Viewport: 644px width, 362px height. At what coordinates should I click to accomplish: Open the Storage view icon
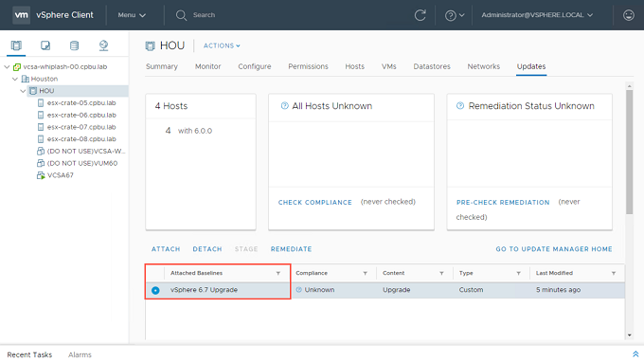(x=74, y=45)
